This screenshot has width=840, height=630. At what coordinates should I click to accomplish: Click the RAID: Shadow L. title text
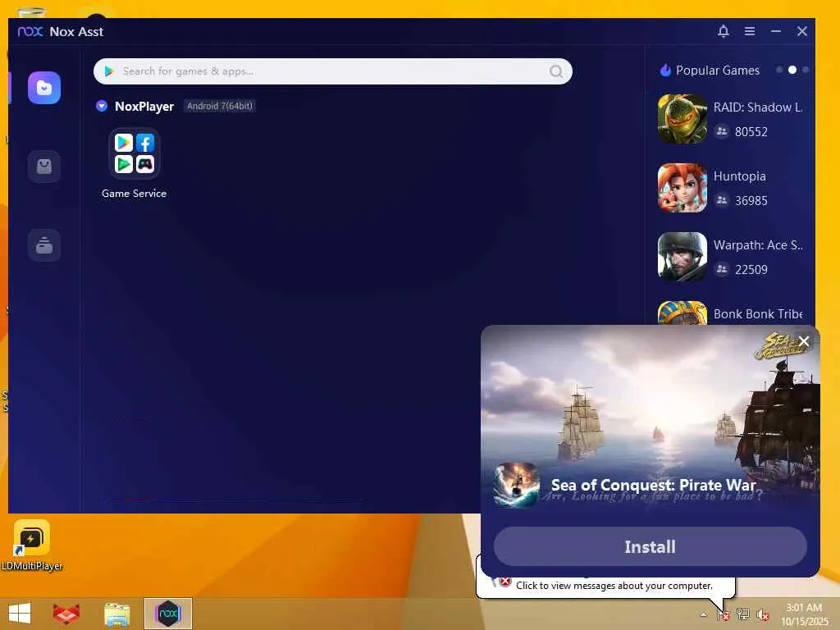(757, 107)
